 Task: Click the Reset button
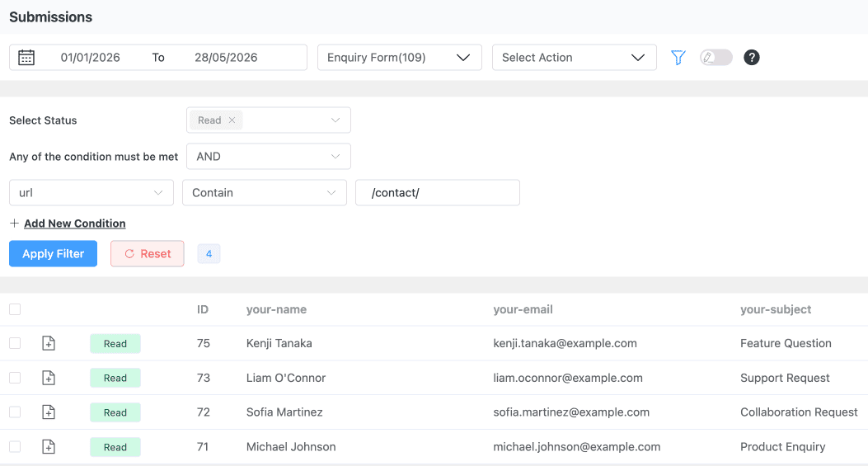point(148,254)
